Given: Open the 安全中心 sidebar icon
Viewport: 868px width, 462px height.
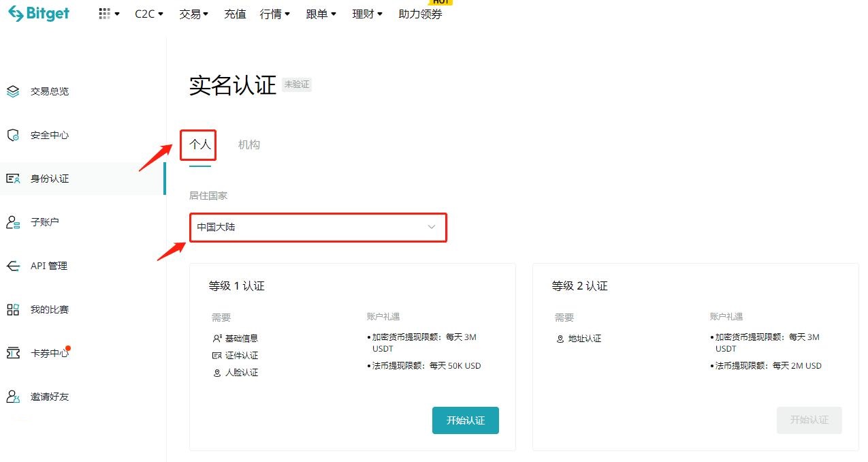Looking at the screenshot, I should 12,134.
